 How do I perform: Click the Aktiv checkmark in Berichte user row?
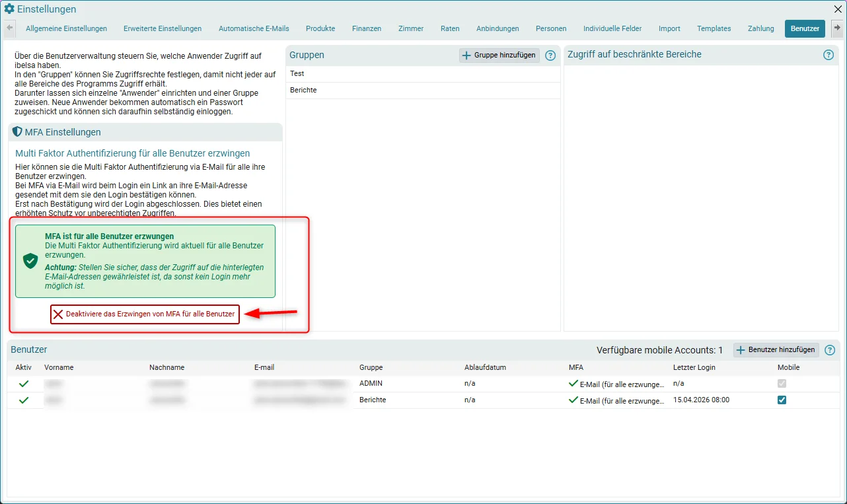(x=24, y=400)
